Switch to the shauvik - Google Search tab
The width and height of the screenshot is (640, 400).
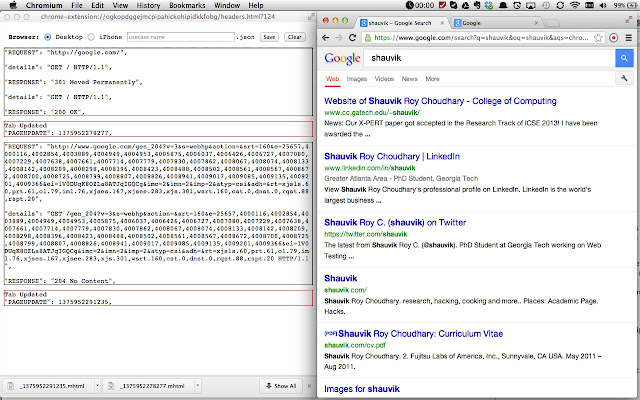click(400, 23)
